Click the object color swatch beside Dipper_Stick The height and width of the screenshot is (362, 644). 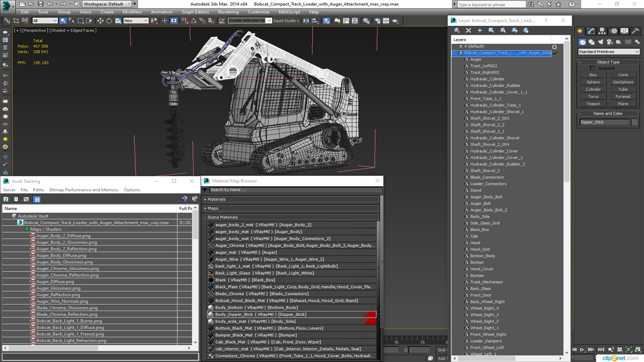point(634,122)
